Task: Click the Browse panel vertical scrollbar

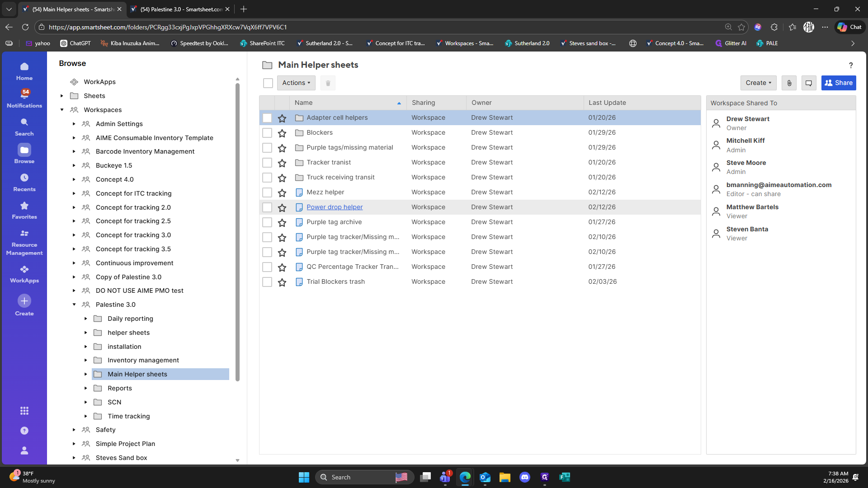Action: pyautogui.click(x=237, y=230)
